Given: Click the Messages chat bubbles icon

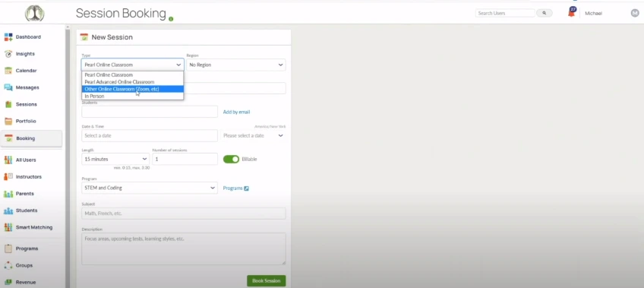Looking at the screenshot, I should pos(8,87).
